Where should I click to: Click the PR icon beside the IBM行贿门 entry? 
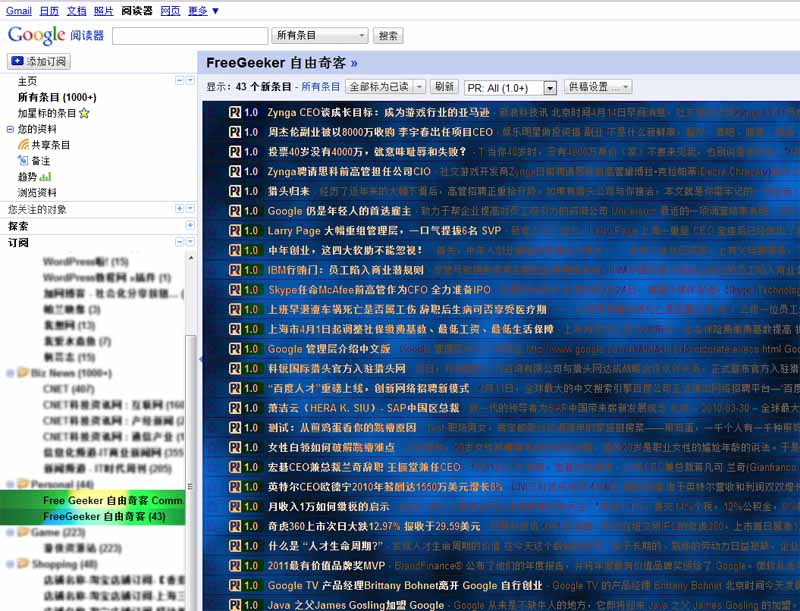(235, 270)
